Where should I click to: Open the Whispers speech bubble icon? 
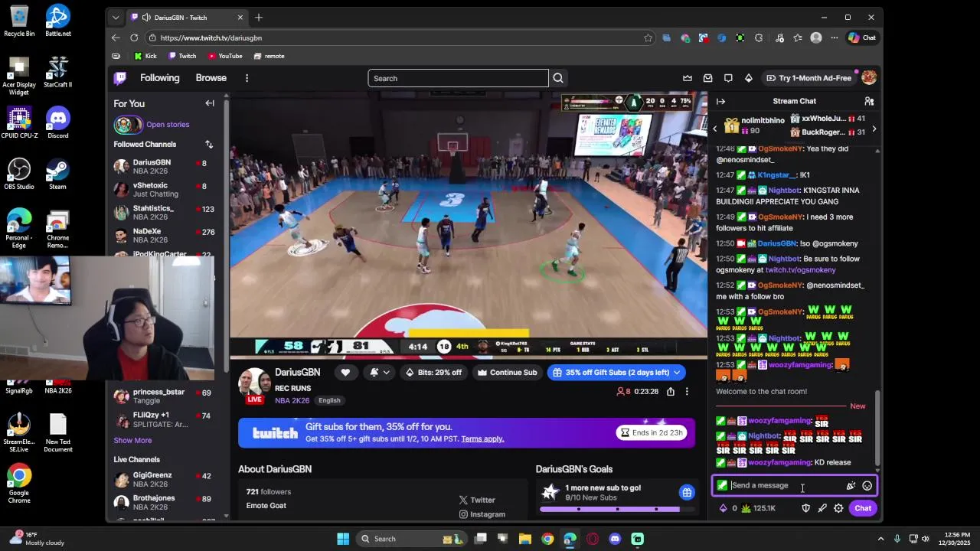[x=728, y=78]
